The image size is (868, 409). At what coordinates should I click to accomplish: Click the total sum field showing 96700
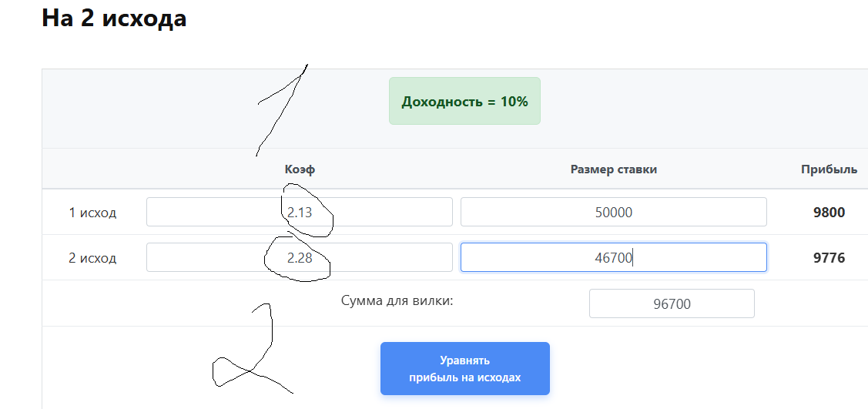pyautogui.click(x=672, y=303)
